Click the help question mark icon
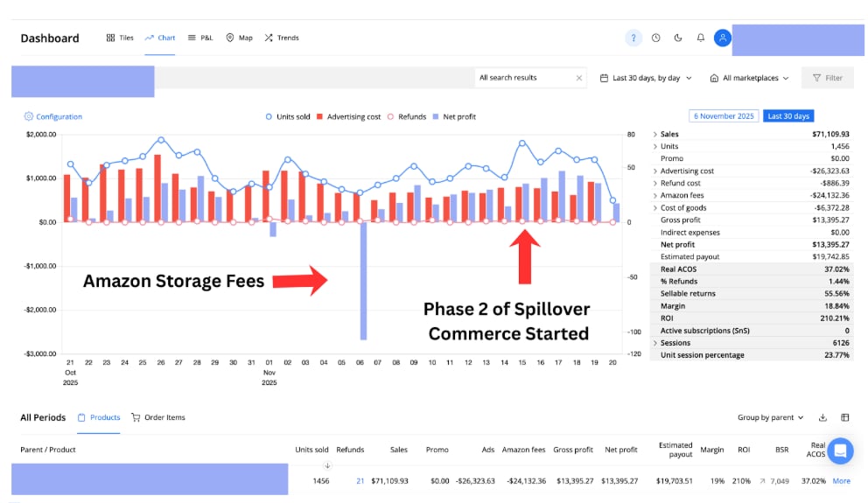The height and width of the screenshot is (503, 868). tap(633, 38)
